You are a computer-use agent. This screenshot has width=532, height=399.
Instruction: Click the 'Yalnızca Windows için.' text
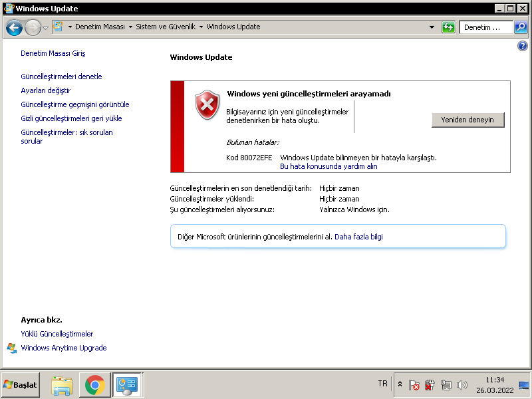point(354,209)
